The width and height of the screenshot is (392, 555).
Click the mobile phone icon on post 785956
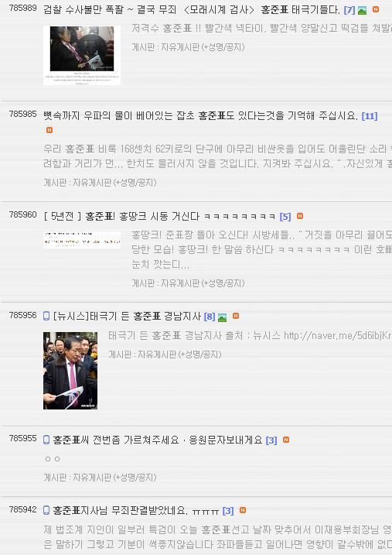click(46, 316)
